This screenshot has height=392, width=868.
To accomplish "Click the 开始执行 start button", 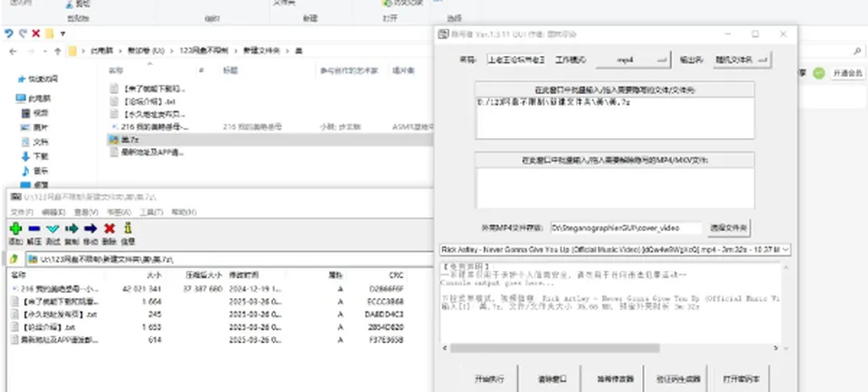I will 489,378.
